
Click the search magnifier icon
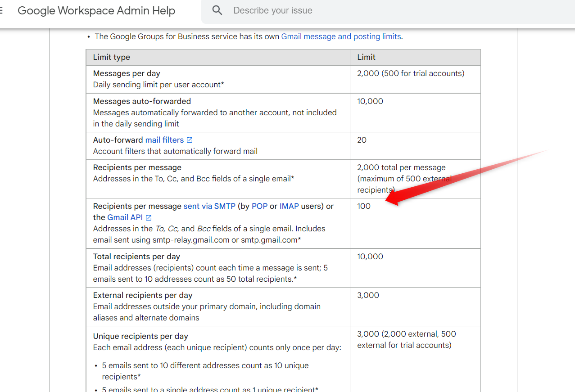coord(217,10)
